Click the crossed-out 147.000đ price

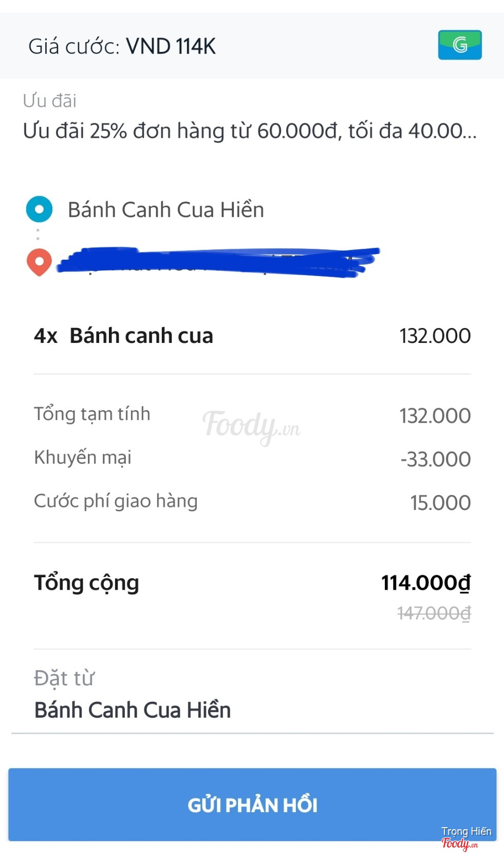click(434, 613)
